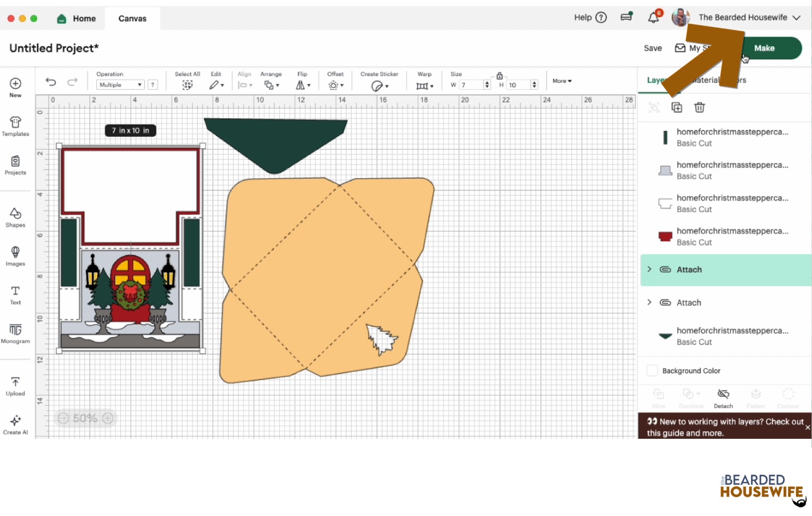Click the red layer color swatch

(x=665, y=236)
